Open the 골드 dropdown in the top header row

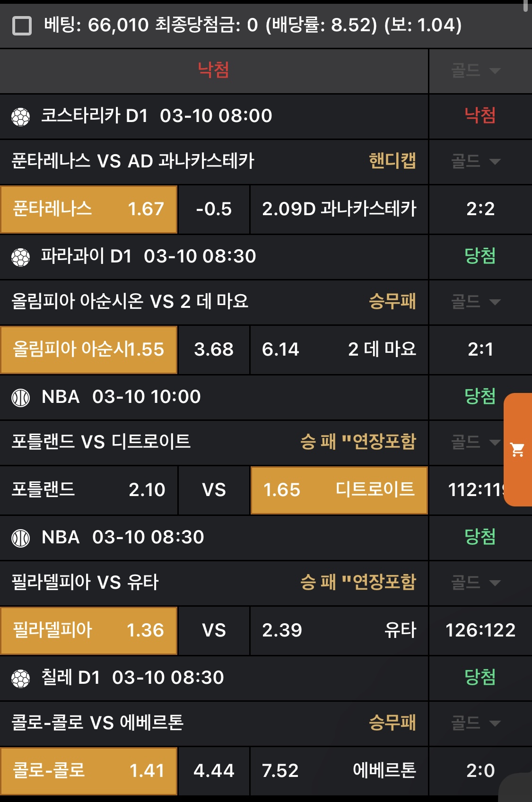point(476,71)
